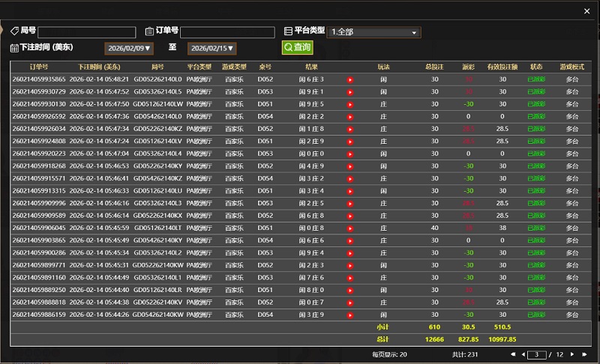Click the 订单号 input field

tap(227, 32)
